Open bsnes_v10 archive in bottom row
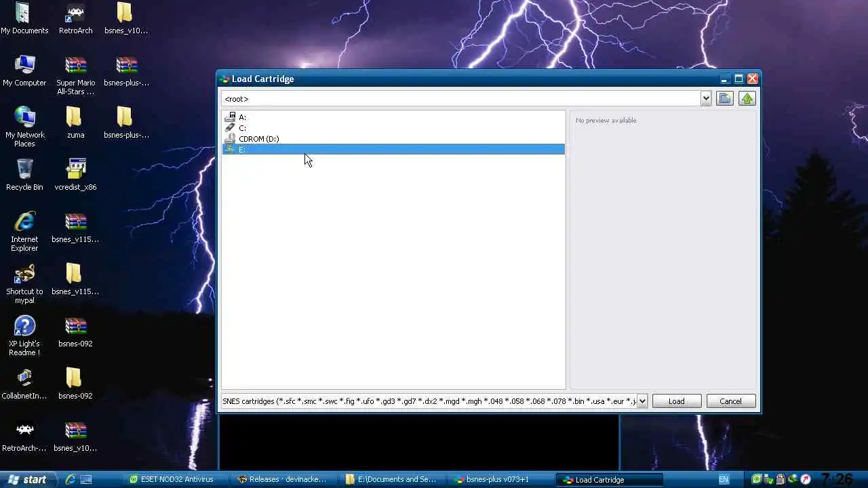868x488 pixels. (75, 436)
